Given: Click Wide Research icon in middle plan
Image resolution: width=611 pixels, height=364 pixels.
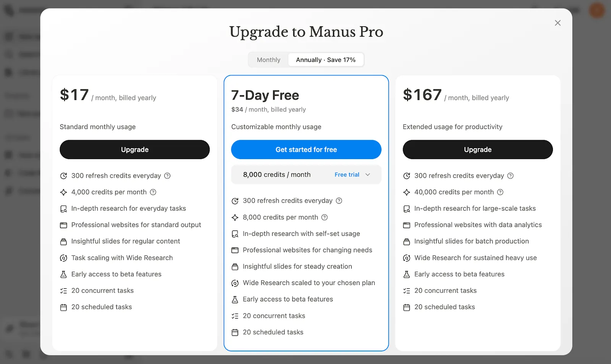Looking at the screenshot, I should coord(235,283).
